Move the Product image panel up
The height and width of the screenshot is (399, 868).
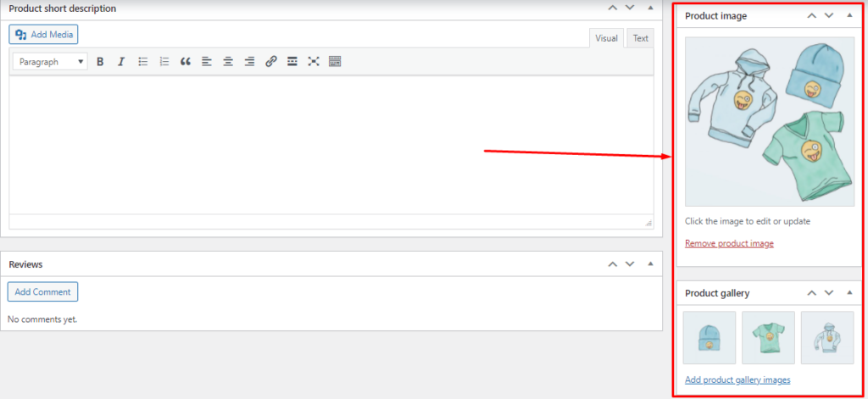[x=811, y=15]
